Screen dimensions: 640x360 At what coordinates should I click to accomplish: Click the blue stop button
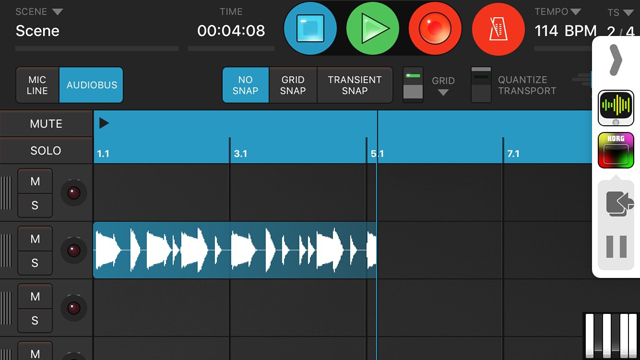coord(310,28)
